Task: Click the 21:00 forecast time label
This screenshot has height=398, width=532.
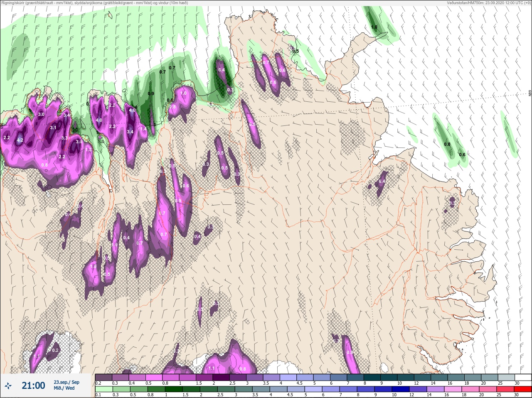Action: 33,386
